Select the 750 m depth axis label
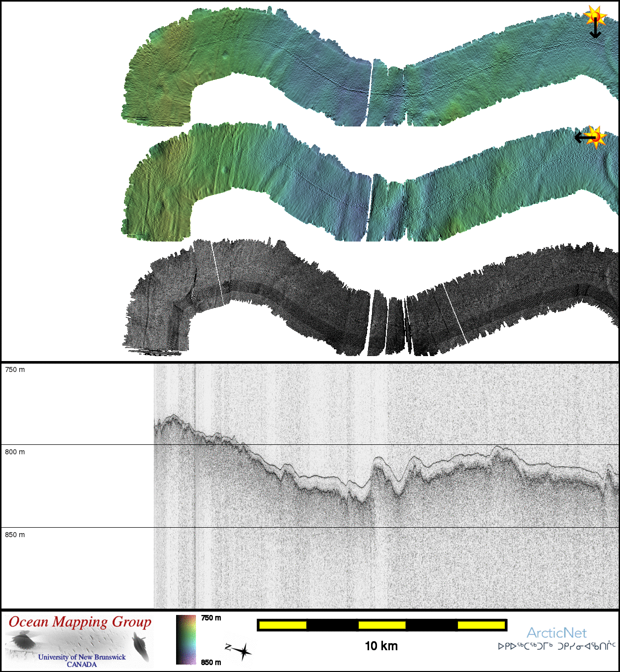The width and height of the screenshot is (620, 672). (x=15, y=369)
